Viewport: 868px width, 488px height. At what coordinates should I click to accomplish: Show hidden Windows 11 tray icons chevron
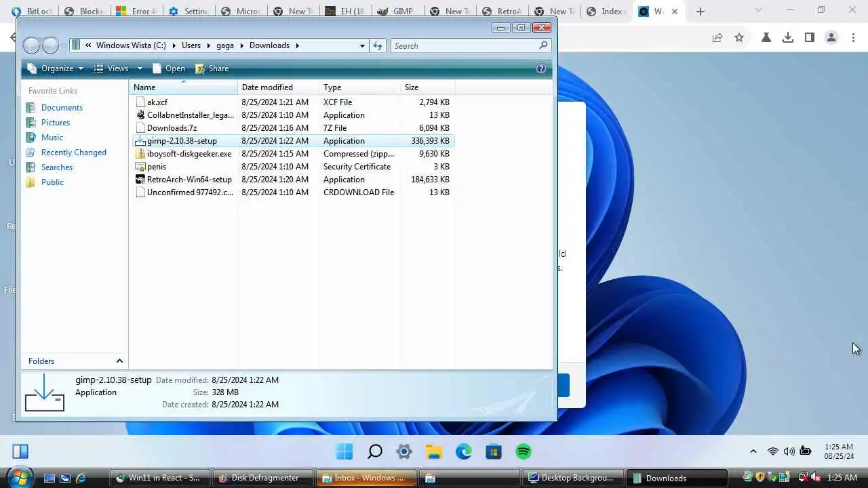point(753,451)
